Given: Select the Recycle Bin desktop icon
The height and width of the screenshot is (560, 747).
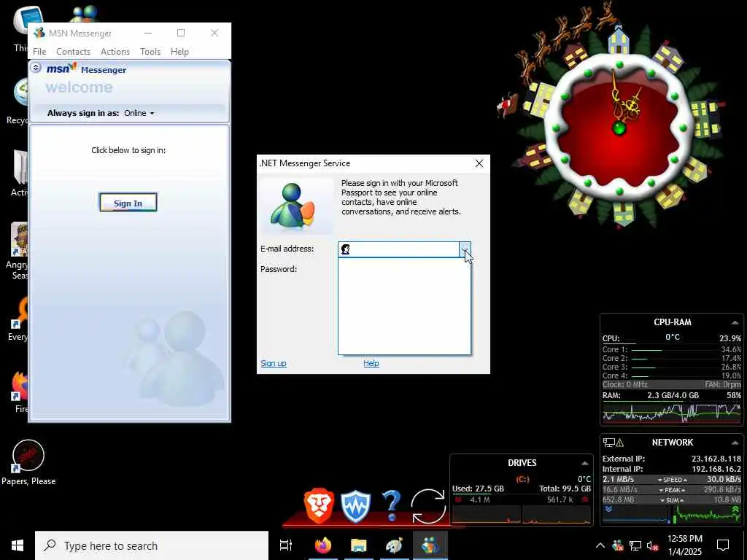Looking at the screenshot, I should 18,101.
